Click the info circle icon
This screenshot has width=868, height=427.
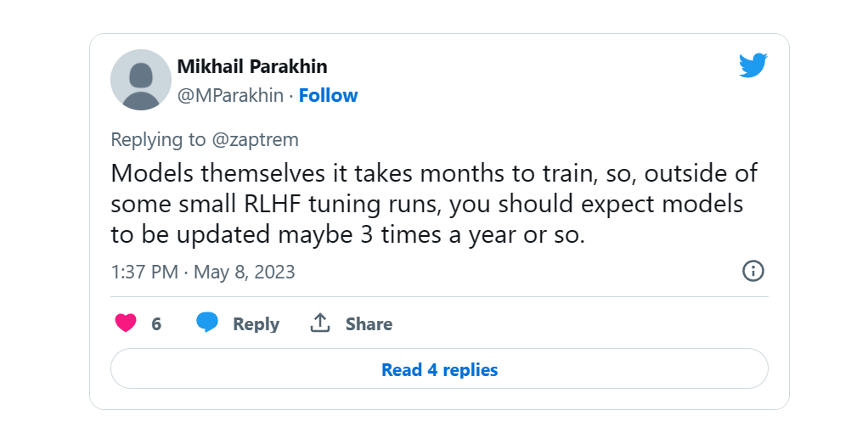pos(753,271)
